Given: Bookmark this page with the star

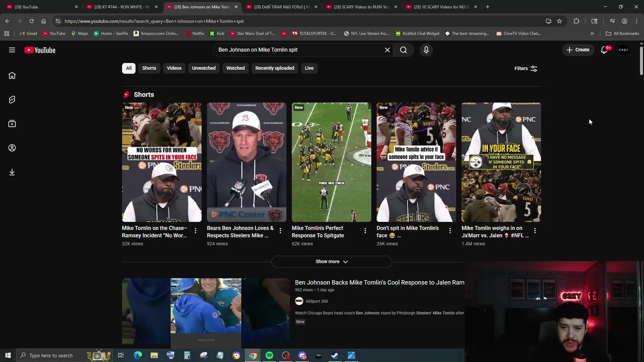Looking at the screenshot, I should 559,21.
